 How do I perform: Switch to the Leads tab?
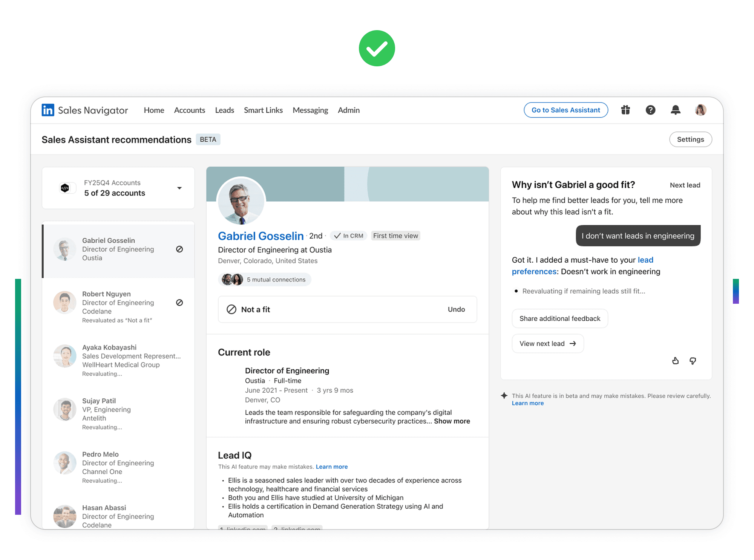224,110
